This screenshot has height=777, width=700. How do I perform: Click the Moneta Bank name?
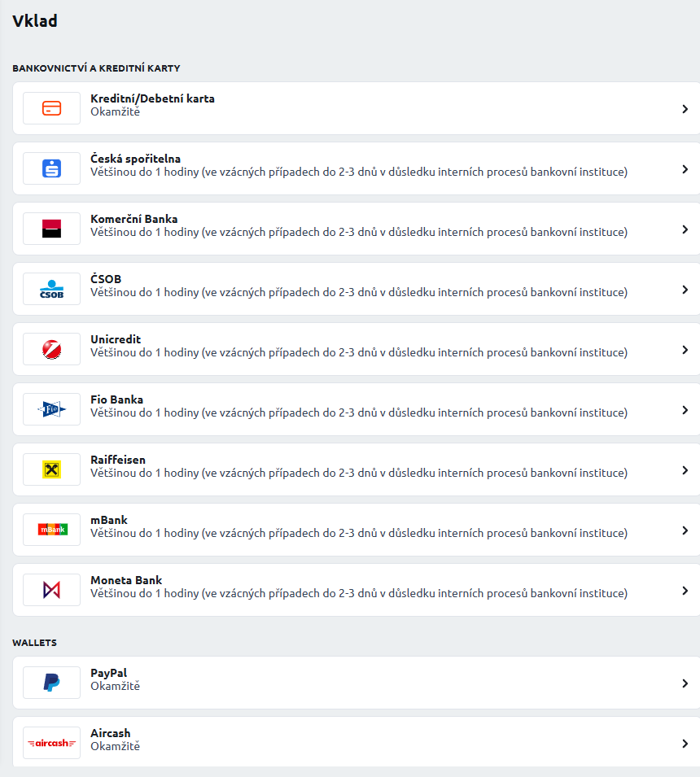tap(126, 580)
